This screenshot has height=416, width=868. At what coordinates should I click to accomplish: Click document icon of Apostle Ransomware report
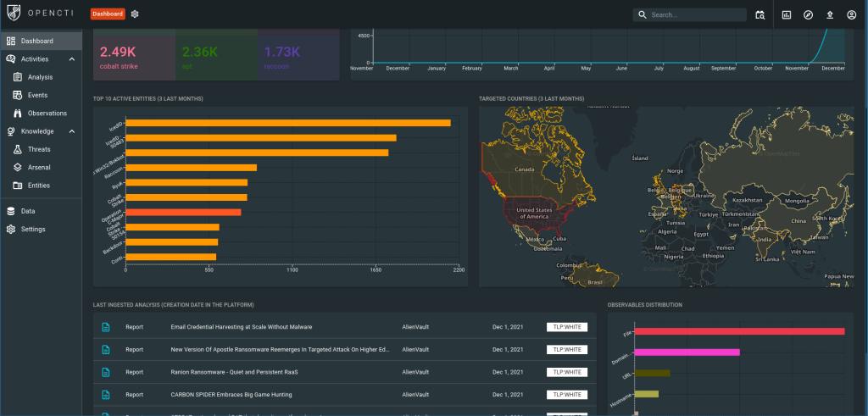click(106, 350)
